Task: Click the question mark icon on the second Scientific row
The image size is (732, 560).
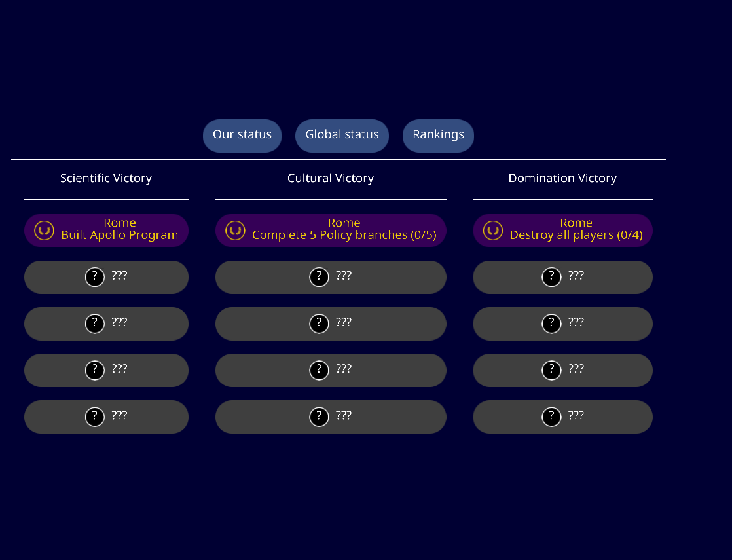Action: (x=94, y=323)
